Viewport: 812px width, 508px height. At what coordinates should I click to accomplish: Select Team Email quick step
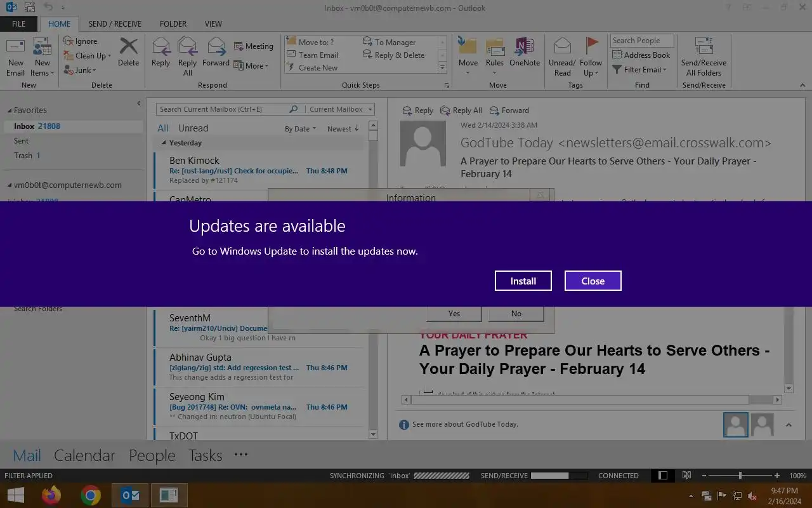313,55
